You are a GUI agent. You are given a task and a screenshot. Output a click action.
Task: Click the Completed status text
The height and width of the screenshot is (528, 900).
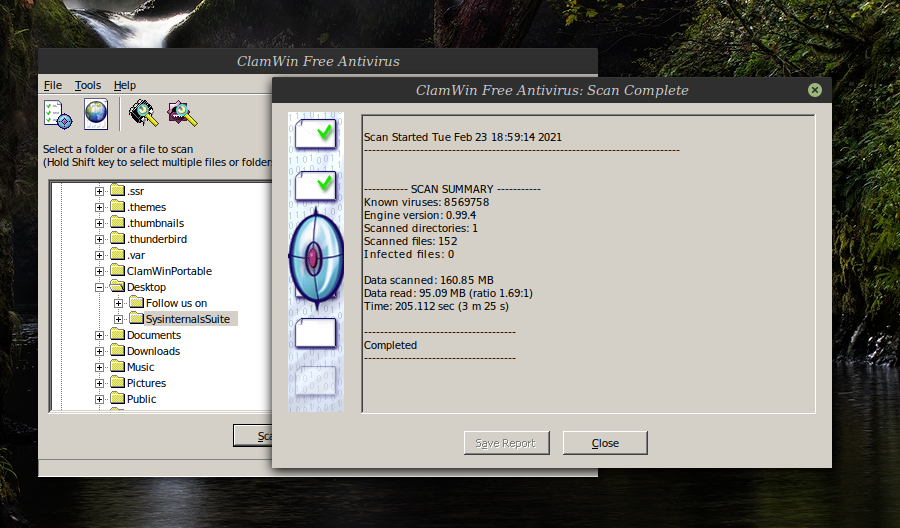click(390, 345)
